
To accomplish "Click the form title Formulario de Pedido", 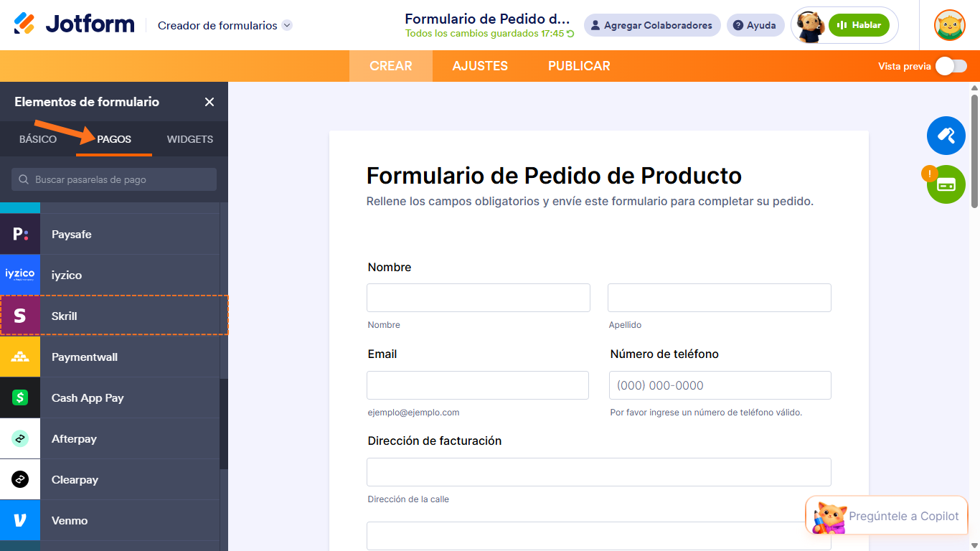I will click(x=488, y=19).
